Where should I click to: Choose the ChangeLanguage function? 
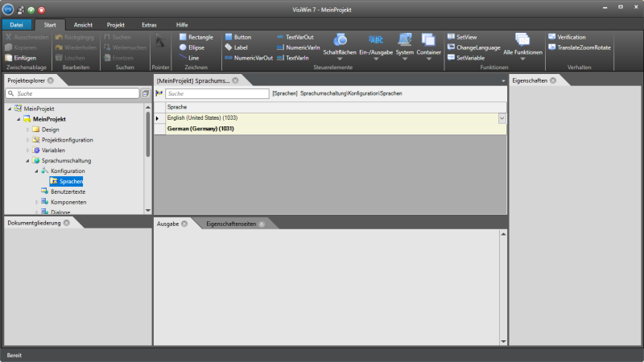(x=474, y=47)
